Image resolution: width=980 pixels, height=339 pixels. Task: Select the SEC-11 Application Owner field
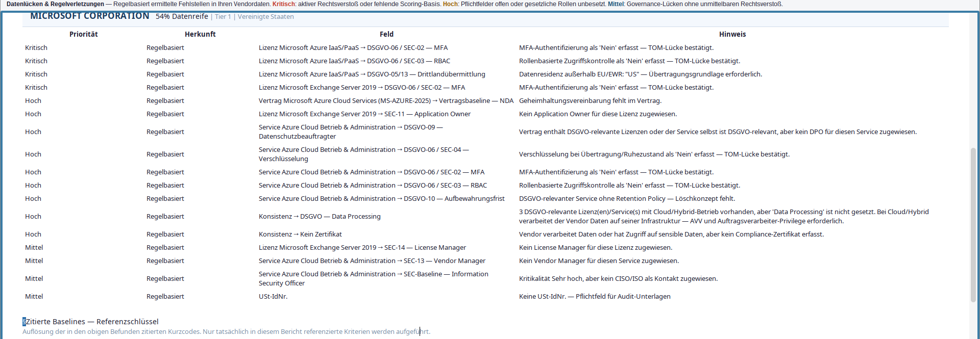tap(364, 114)
